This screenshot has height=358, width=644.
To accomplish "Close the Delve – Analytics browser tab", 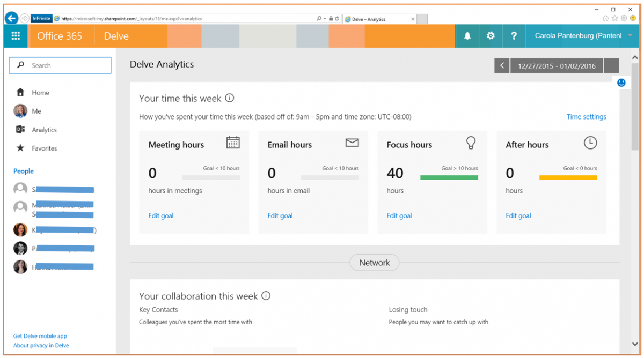I will (x=413, y=19).
